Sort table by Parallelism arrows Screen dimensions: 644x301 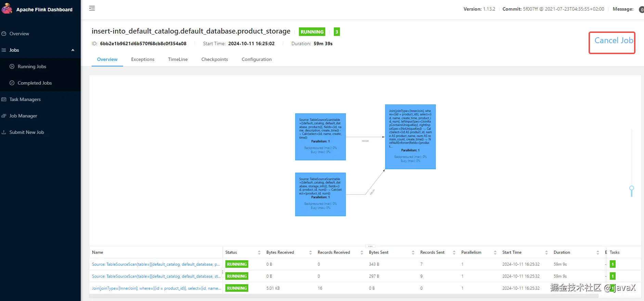click(495, 252)
